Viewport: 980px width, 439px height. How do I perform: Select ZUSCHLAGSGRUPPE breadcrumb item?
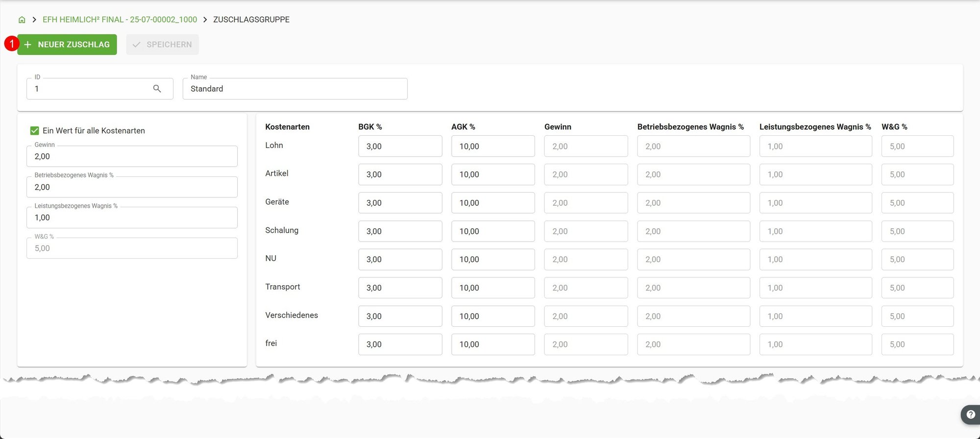(x=251, y=20)
